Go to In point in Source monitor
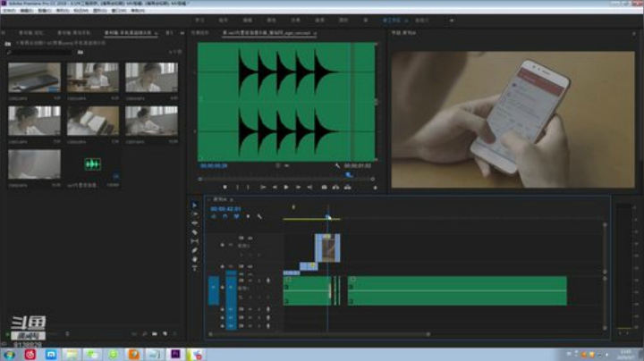 click(x=263, y=188)
